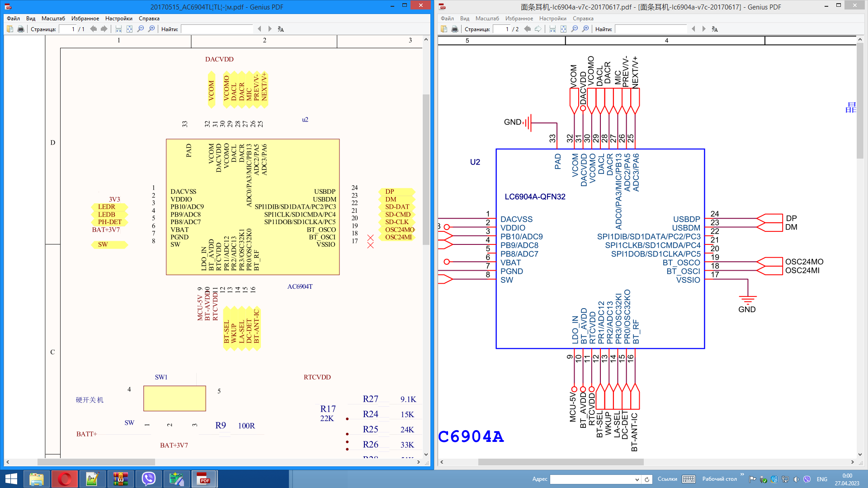Open volume control in system tray
868x488 pixels.
(796, 479)
